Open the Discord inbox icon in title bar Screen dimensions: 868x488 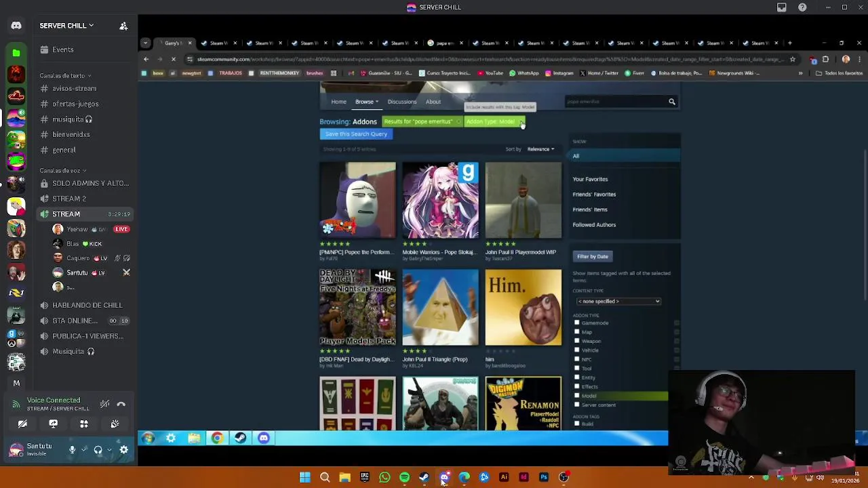click(x=782, y=7)
